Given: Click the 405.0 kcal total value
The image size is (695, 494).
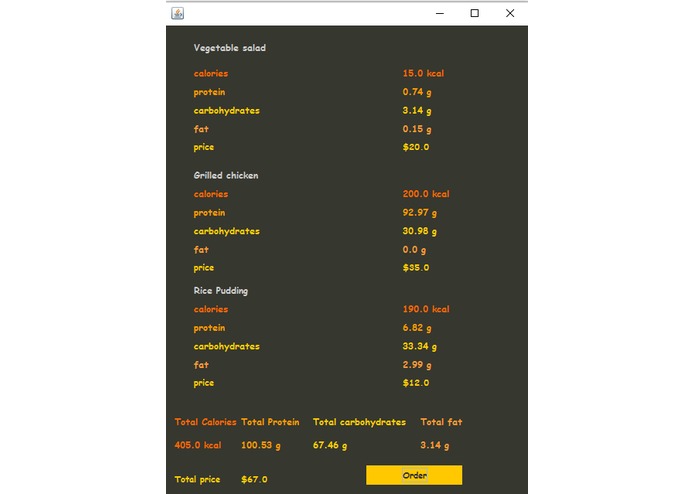Looking at the screenshot, I should [198, 445].
